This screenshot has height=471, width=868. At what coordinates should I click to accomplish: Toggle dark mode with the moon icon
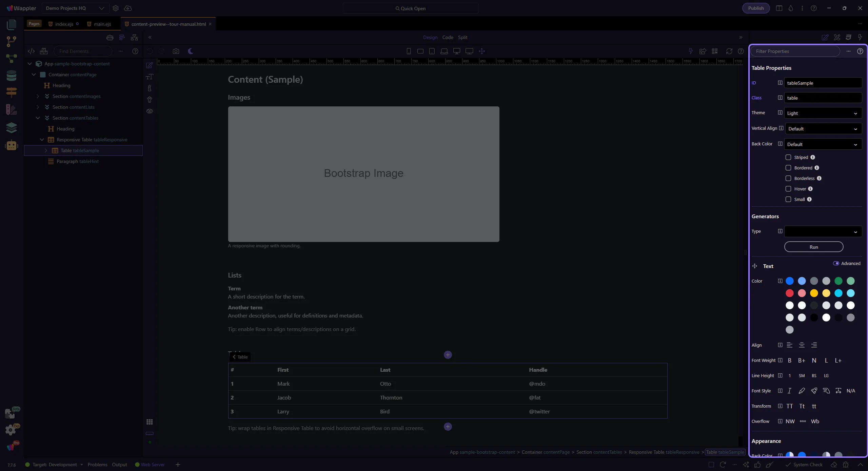(x=191, y=51)
